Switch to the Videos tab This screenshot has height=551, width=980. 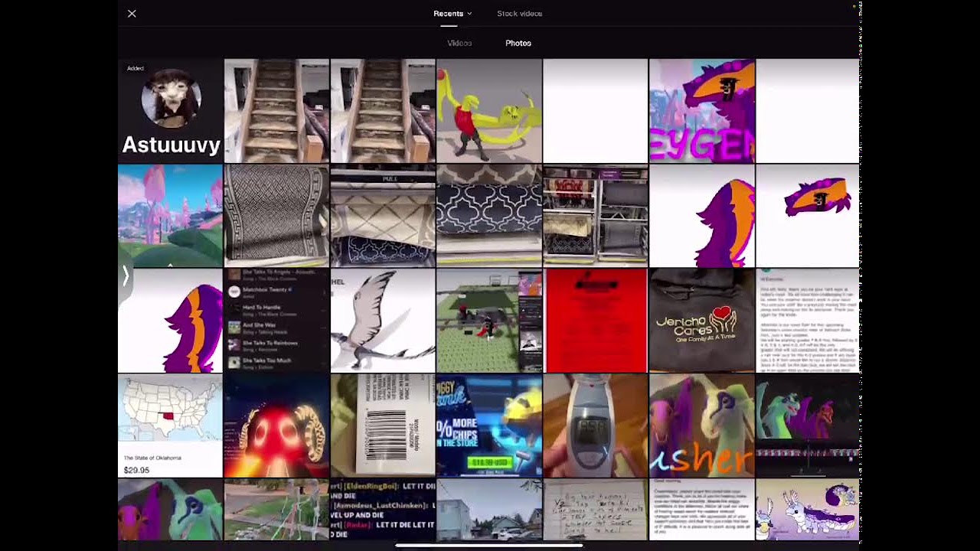click(459, 43)
